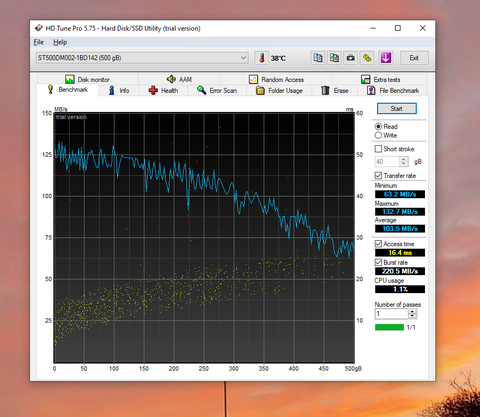Open the Random Access tab

pyautogui.click(x=276, y=79)
